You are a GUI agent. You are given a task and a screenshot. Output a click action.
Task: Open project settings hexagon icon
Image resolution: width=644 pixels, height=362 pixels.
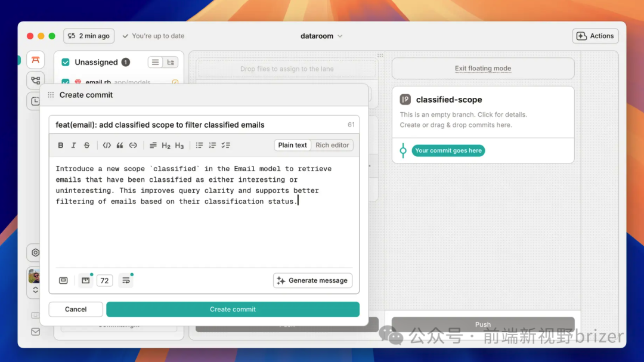(35, 252)
